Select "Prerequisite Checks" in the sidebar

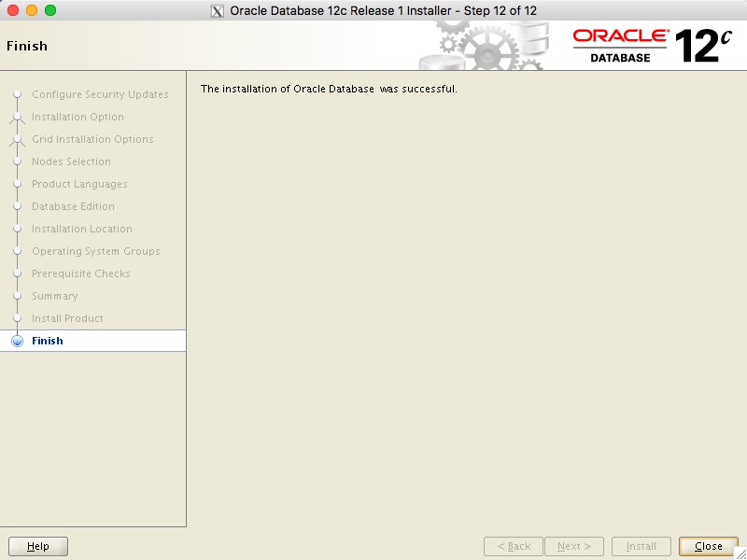click(79, 273)
